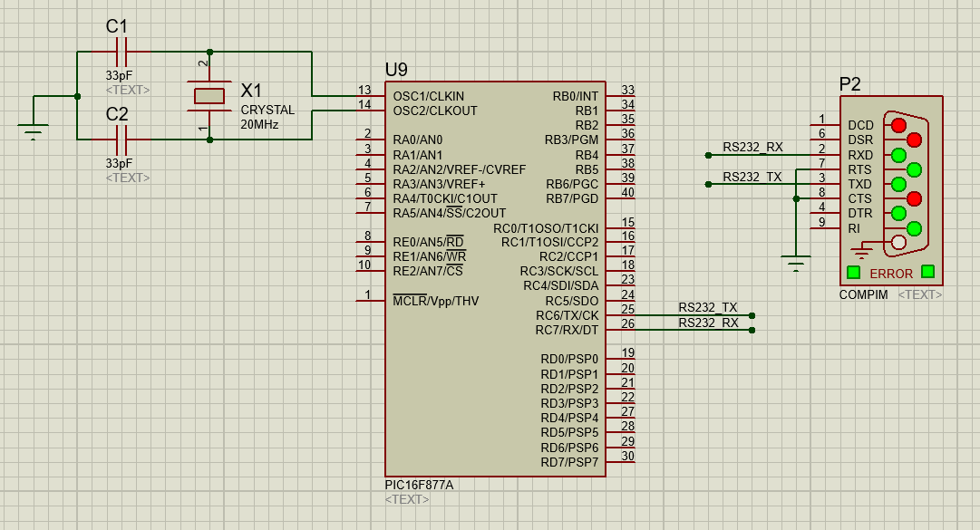Click the RTS green indicator on COMPIM

[914, 169]
